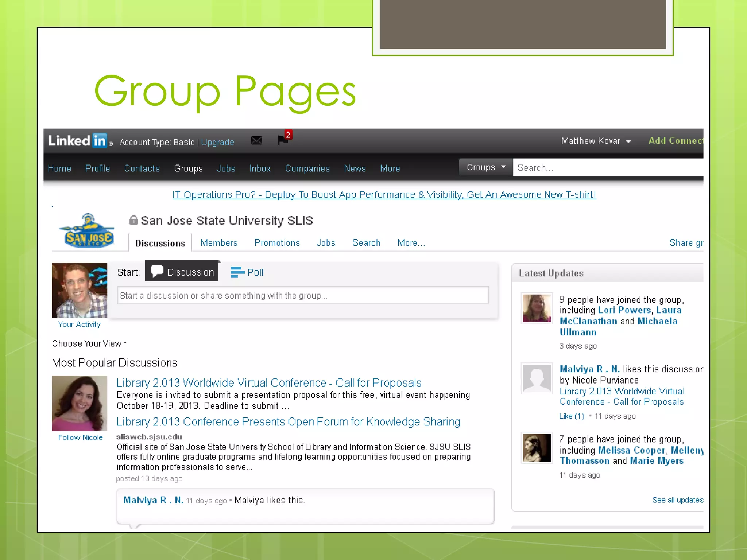Click the speech bubble Discussion button

(x=182, y=272)
